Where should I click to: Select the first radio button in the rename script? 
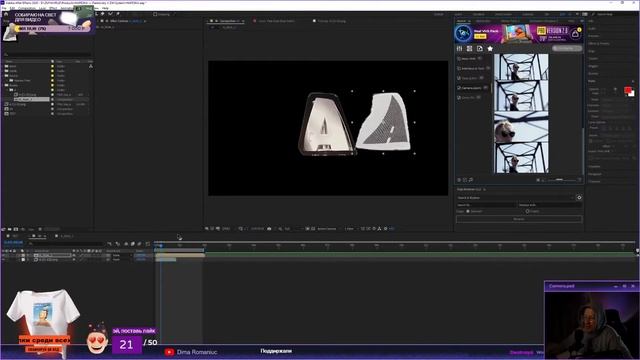[468, 211]
